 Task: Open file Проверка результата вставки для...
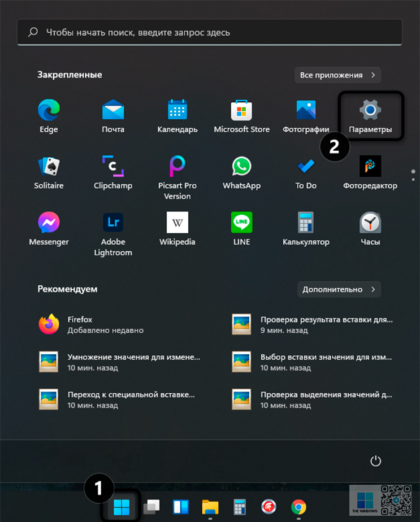313,325
